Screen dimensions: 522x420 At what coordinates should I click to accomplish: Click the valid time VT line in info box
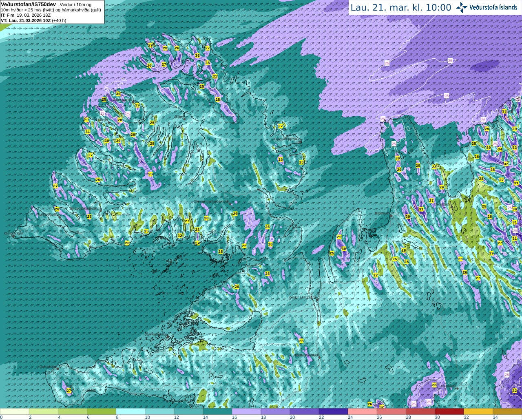point(33,20)
